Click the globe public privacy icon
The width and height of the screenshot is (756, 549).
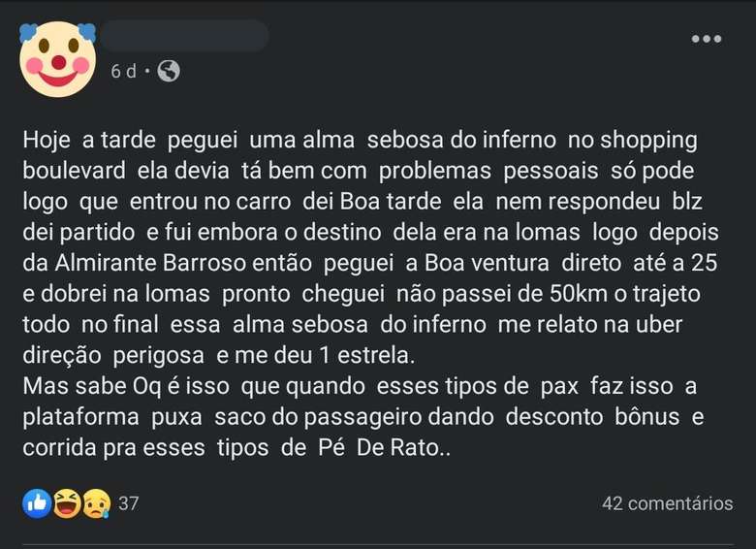tap(169, 71)
